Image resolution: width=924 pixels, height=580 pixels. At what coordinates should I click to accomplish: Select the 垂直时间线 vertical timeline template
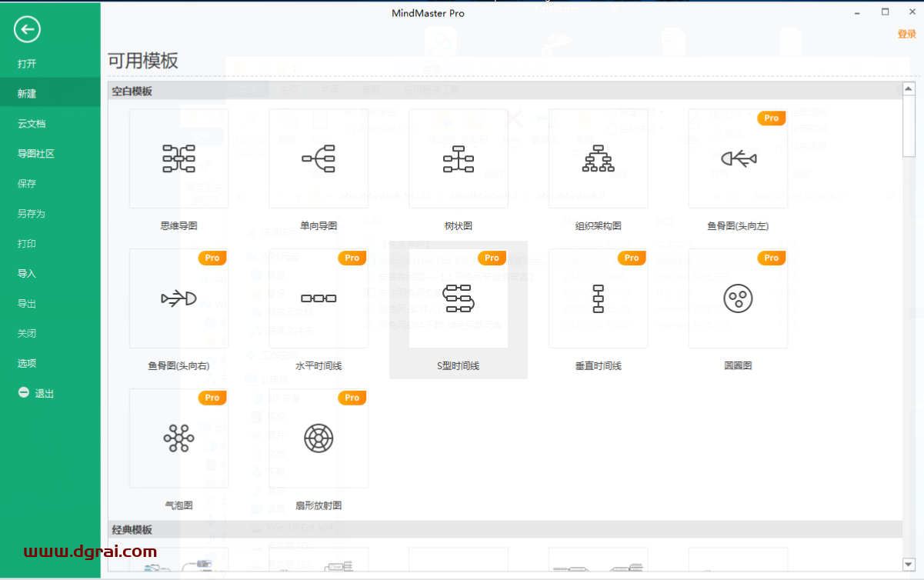point(598,298)
